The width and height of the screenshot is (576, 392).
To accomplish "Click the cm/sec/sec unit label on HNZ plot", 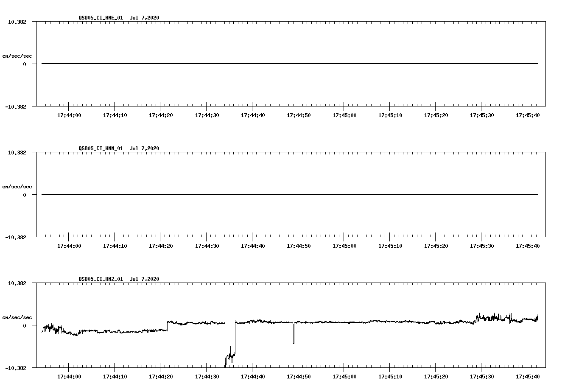I will coord(17,317).
